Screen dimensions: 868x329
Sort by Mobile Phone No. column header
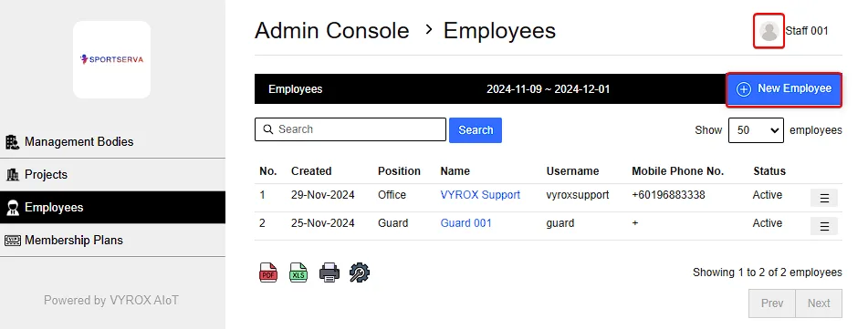pyautogui.click(x=677, y=170)
